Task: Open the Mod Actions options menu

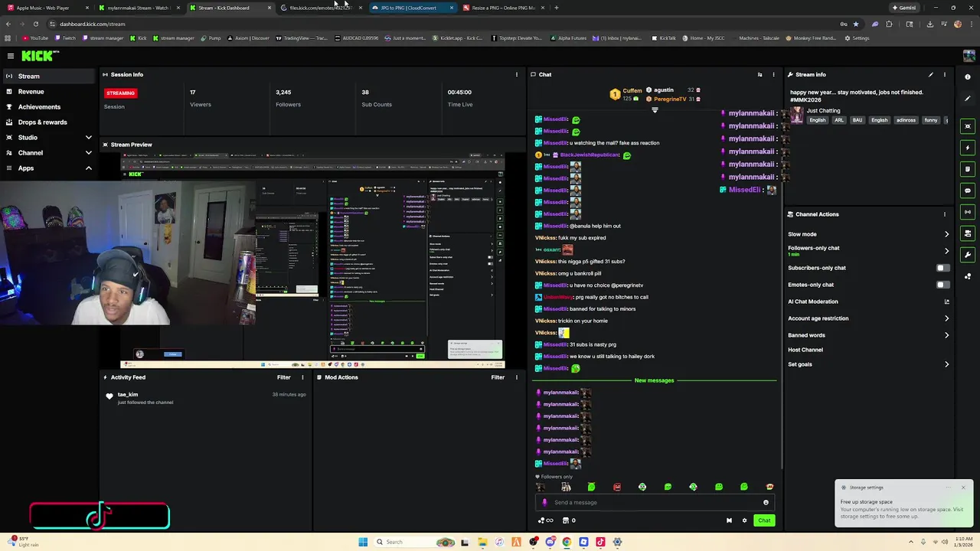Action: (x=516, y=377)
